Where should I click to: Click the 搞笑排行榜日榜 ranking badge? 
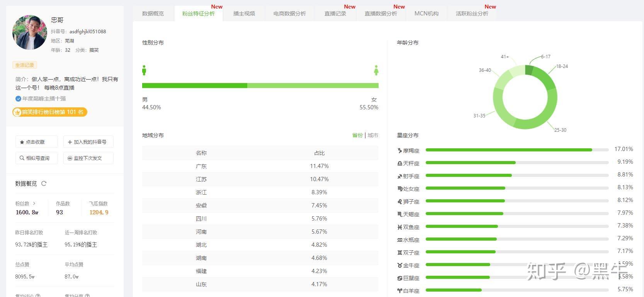[50, 112]
